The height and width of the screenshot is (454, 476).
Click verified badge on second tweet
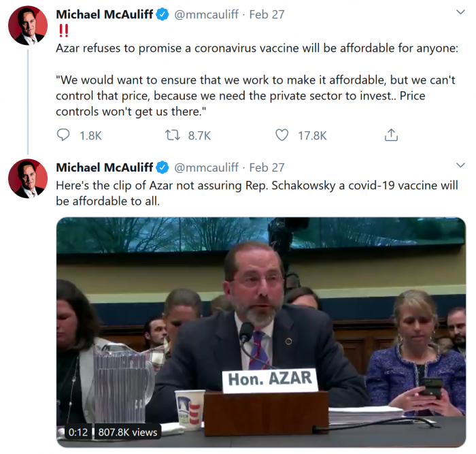[x=163, y=167]
